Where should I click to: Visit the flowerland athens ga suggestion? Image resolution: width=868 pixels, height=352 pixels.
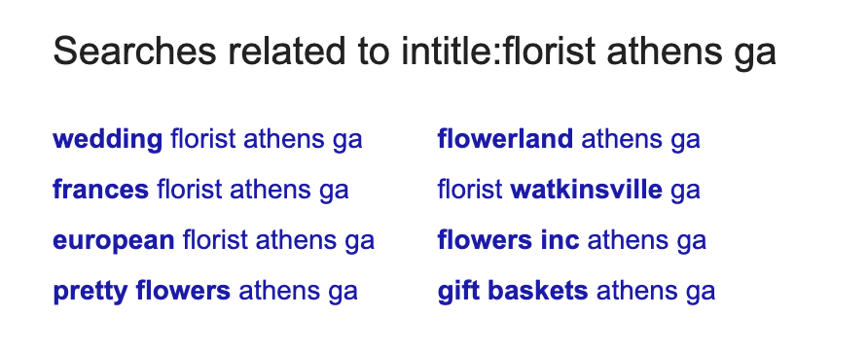click(569, 139)
